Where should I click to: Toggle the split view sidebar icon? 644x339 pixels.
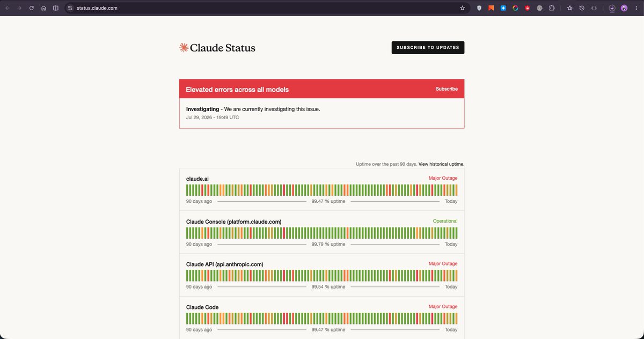pyautogui.click(x=56, y=8)
